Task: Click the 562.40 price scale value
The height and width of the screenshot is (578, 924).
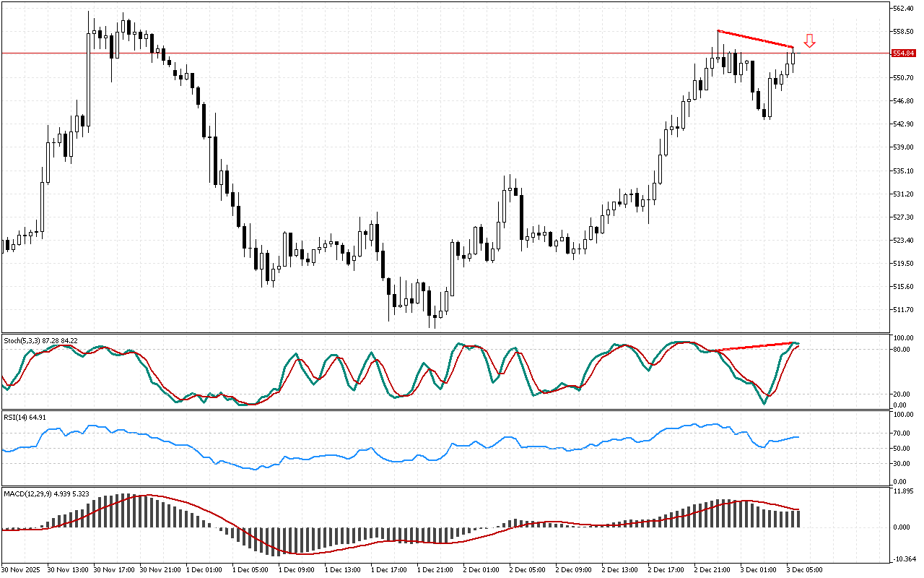Action: pyautogui.click(x=903, y=9)
